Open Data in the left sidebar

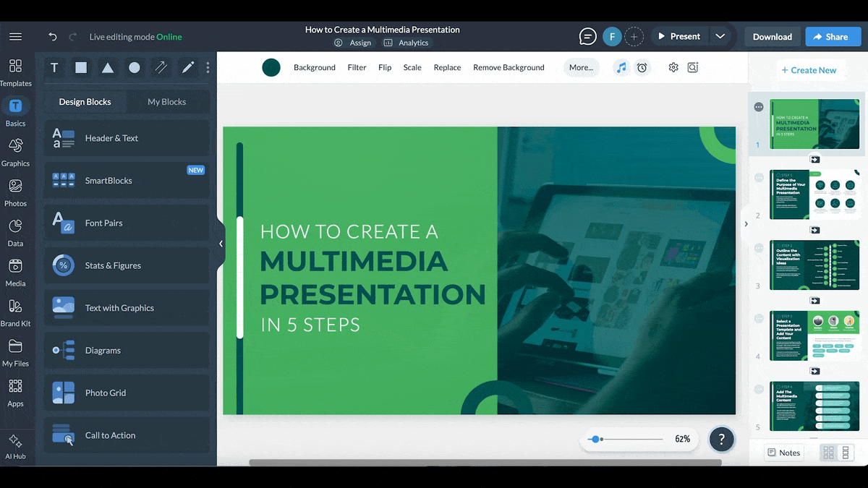(15, 233)
